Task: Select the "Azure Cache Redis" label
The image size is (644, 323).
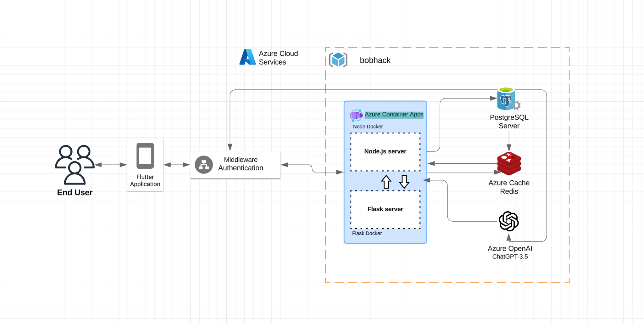Action: coord(509,187)
